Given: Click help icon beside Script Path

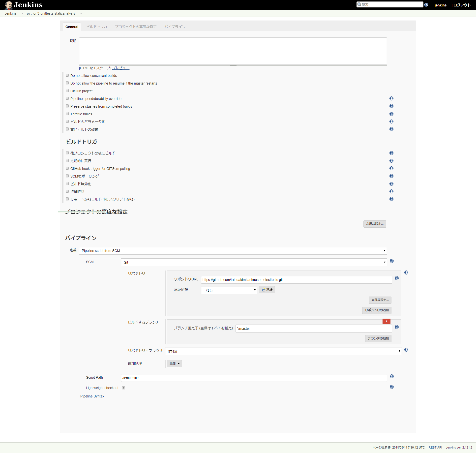Looking at the screenshot, I should click(391, 376).
